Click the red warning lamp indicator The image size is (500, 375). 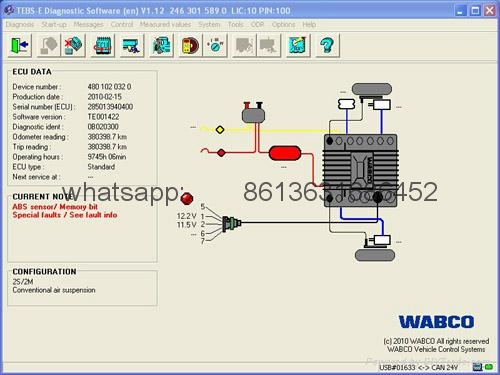pos(187,199)
